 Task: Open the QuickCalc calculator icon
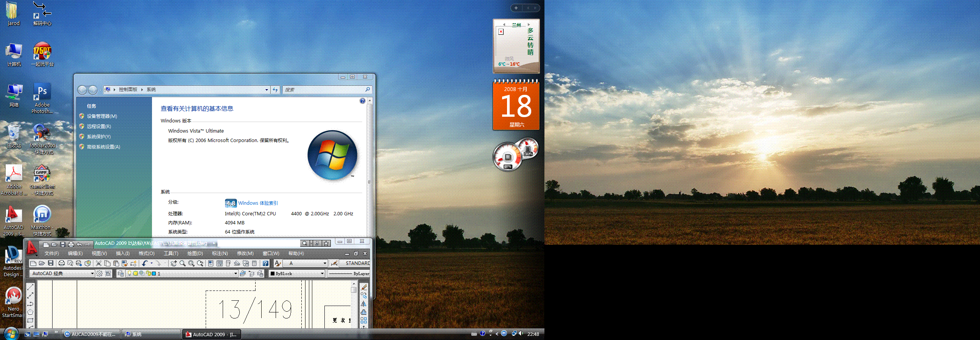(x=254, y=263)
